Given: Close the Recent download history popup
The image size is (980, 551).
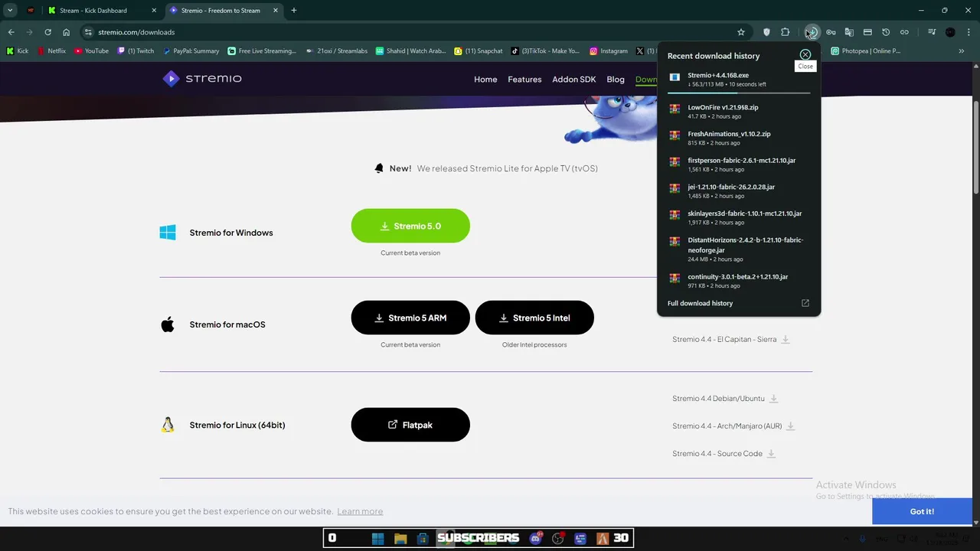Looking at the screenshot, I should pyautogui.click(x=805, y=55).
